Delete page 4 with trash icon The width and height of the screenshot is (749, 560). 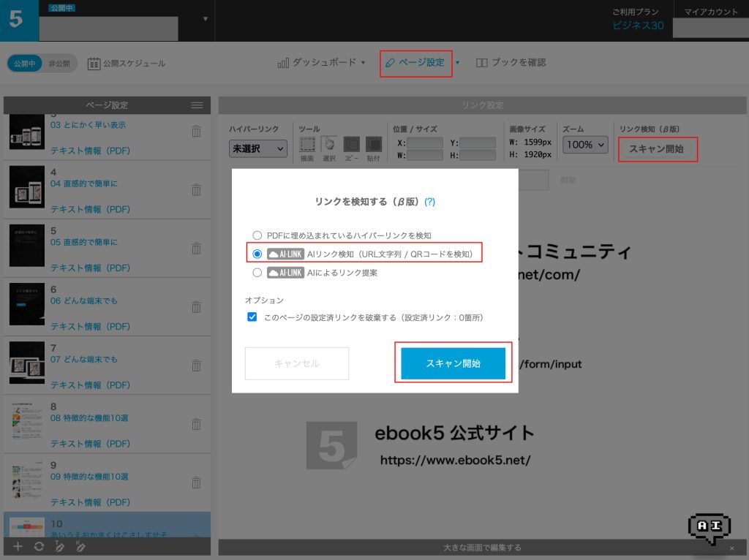tap(196, 189)
